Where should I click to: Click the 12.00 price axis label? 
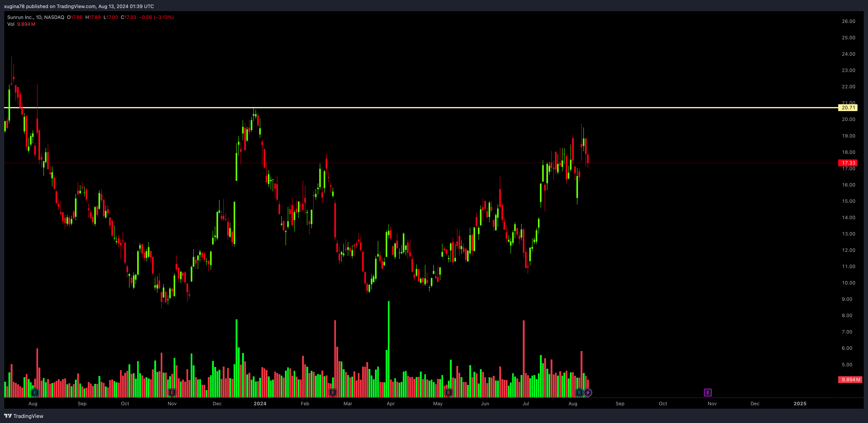pyautogui.click(x=848, y=250)
